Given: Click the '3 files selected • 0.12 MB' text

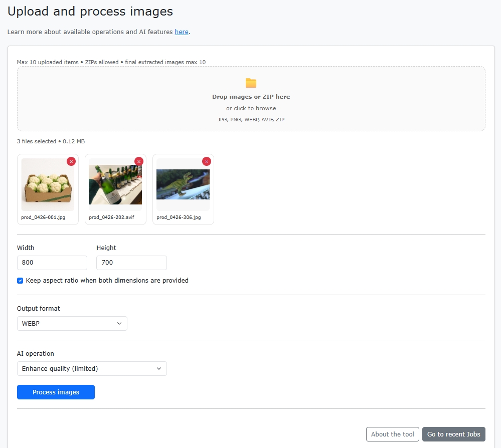Looking at the screenshot, I should click(x=51, y=141).
